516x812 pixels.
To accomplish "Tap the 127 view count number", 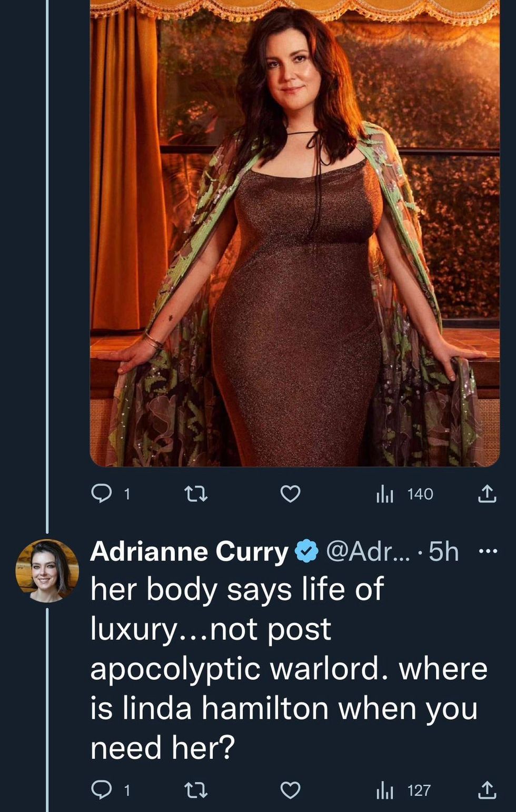I will pos(419,790).
